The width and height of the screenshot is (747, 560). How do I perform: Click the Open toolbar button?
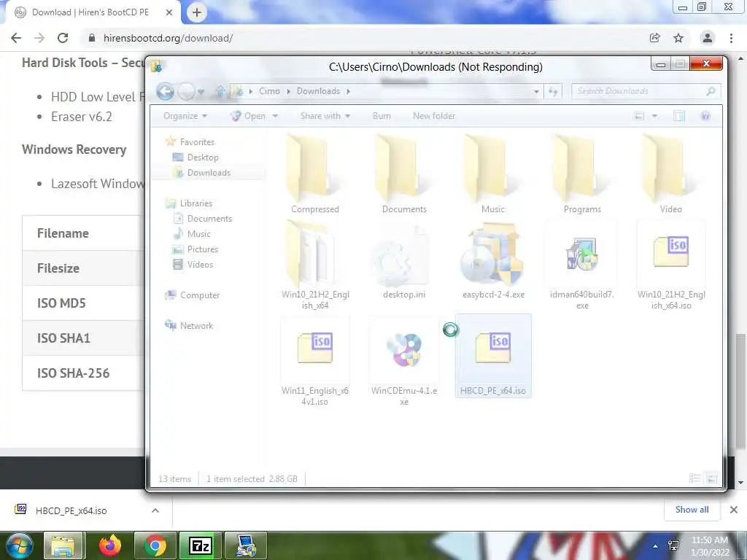pyautogui.click(x=249, y=116)
